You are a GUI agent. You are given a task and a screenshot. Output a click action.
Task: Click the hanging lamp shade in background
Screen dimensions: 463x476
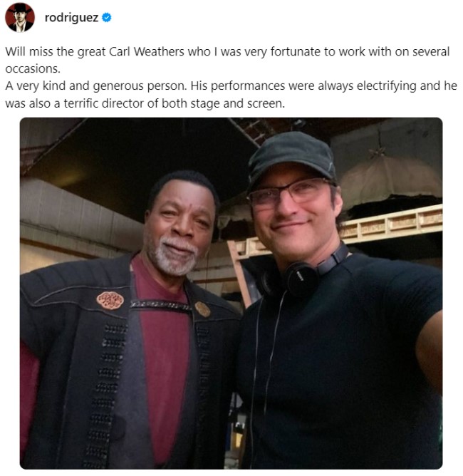(391, 179)
